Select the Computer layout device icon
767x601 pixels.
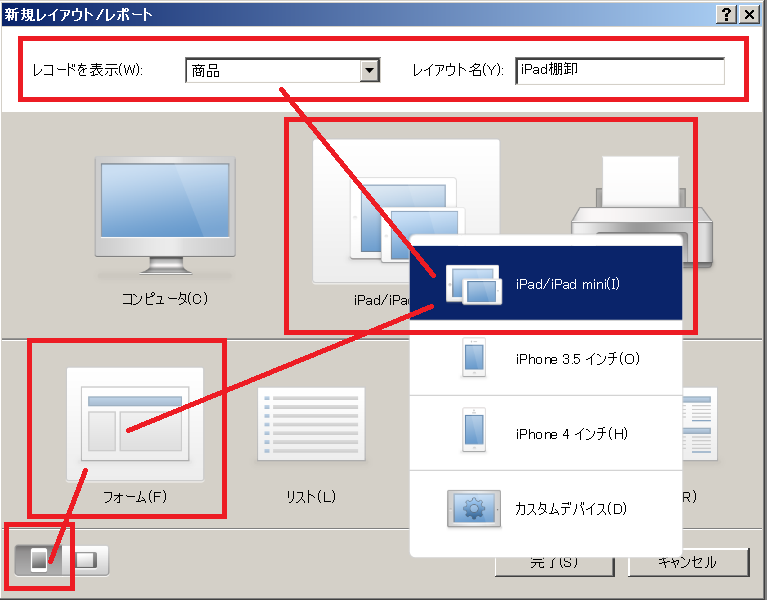tap(165, 216)
